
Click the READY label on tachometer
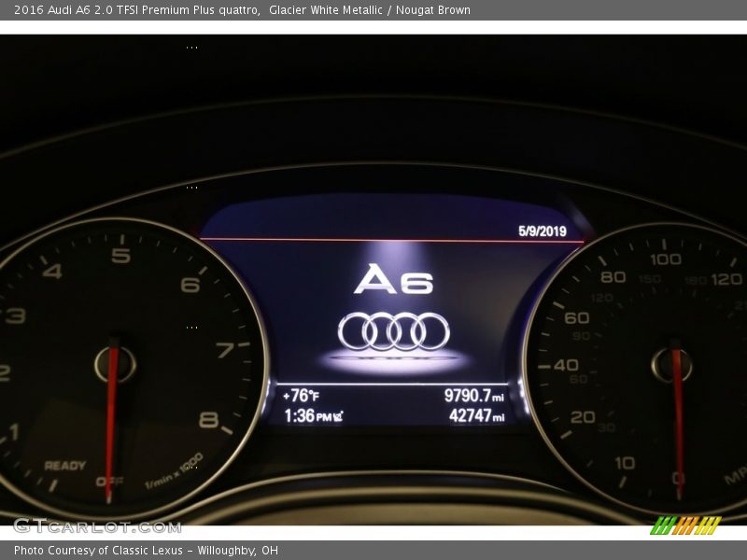pyautogui.click(x=65, y=466)
